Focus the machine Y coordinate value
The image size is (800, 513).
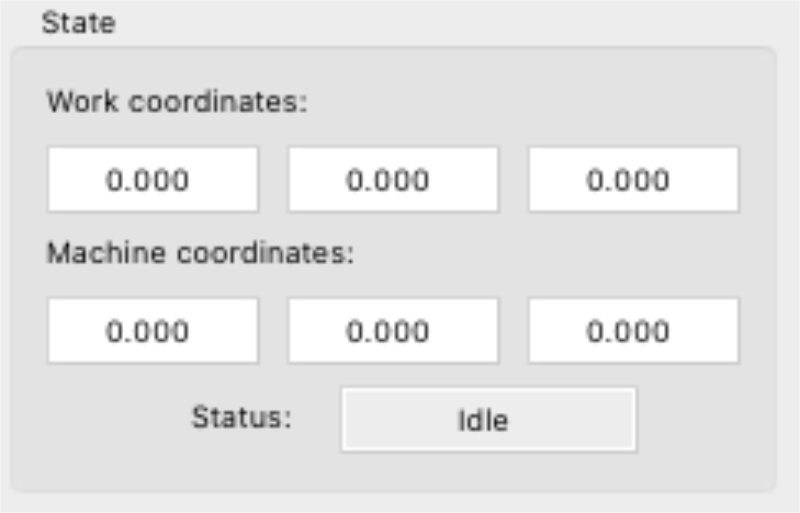coord(393,331)
